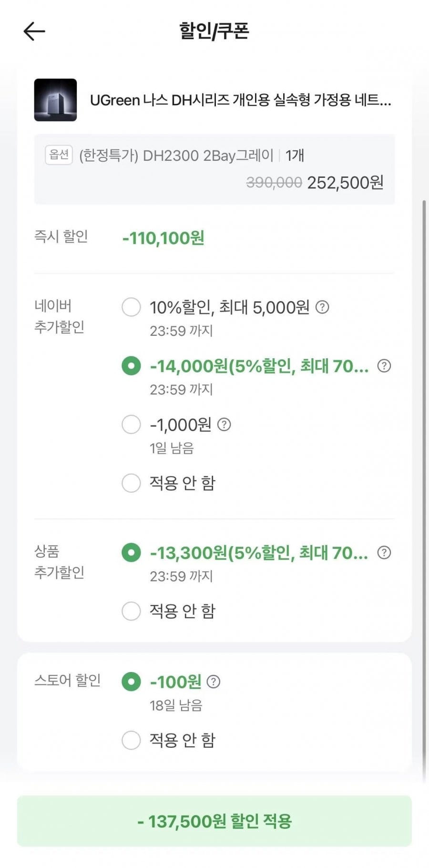Select the -13,300원 상품 추가할인 radio
This screenshot has height=868, width=429.
click(x=131, y=552)
